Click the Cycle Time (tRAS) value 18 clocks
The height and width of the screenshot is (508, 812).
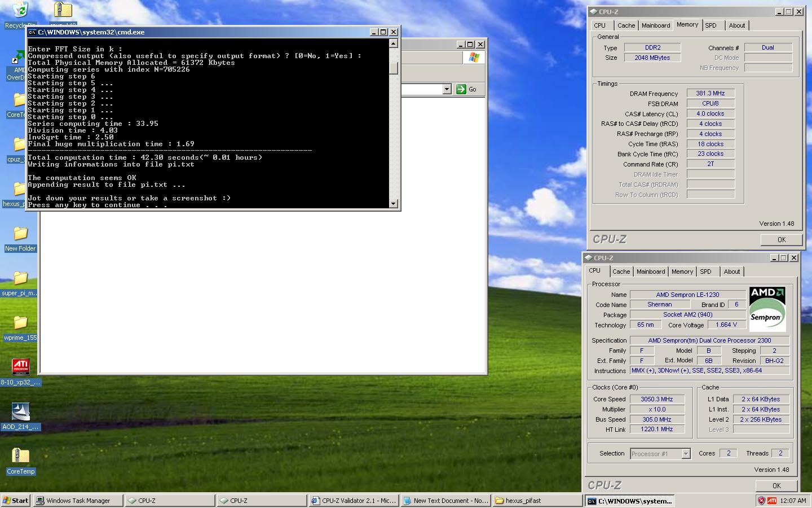(710, 144)
